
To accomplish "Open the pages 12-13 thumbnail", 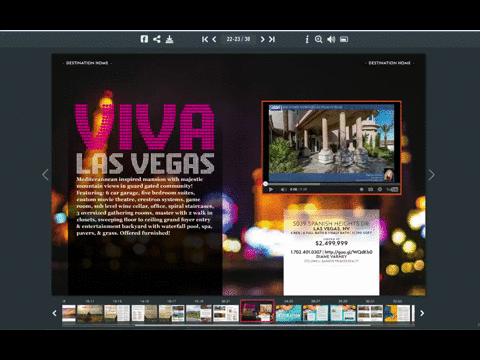I will pos(117,313).
